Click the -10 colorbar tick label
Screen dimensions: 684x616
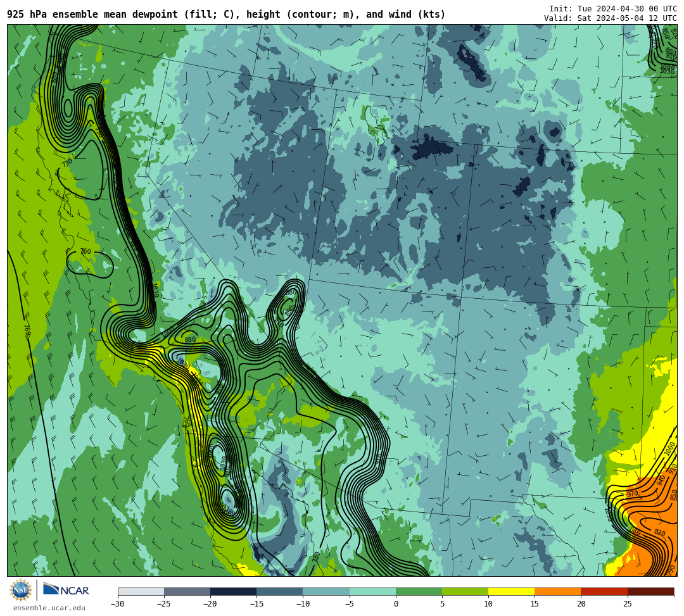302,604
